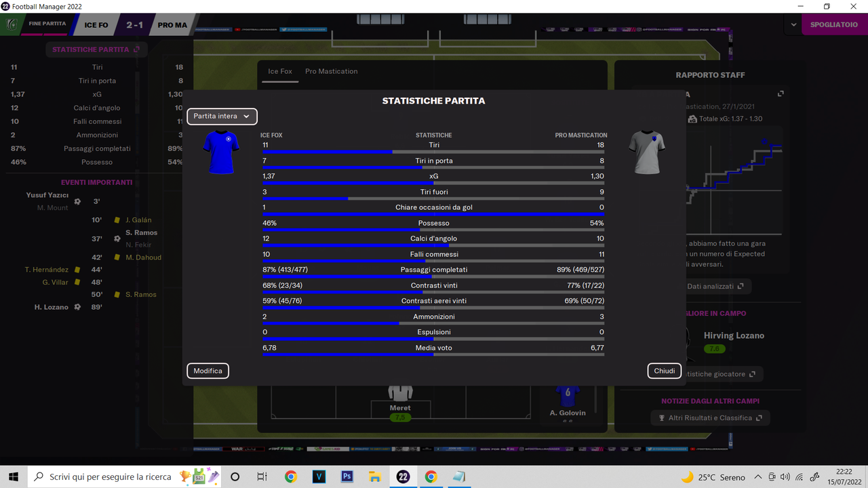Click the Possesso stat bar
The width and height of the screenshot is (868, 488).
tap(433, 230)
